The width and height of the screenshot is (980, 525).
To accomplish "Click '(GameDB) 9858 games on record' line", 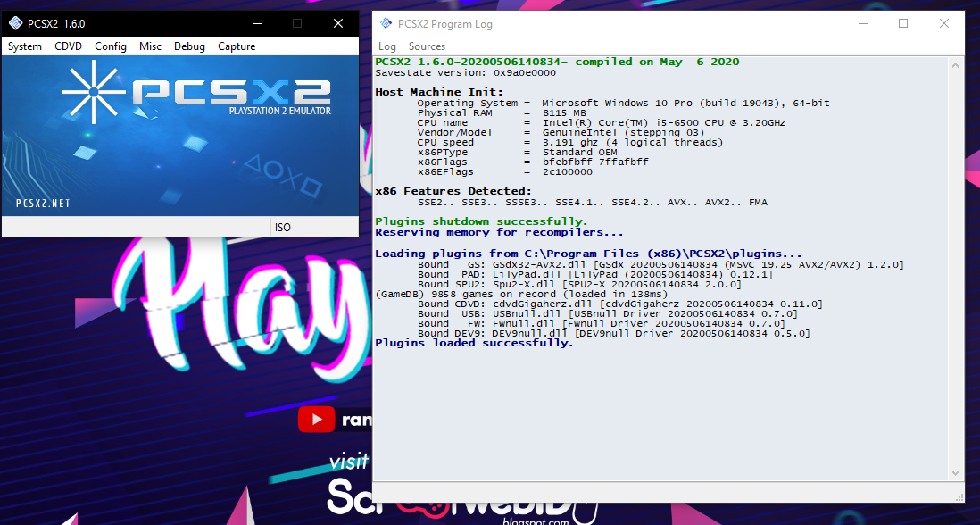I will 522,294.
